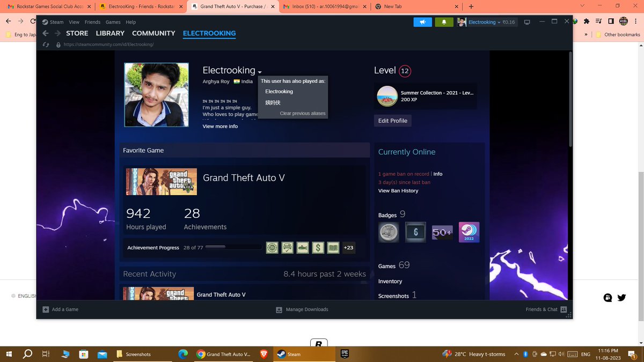This screenshot has width=644, height=362.
Task: Open the Inventory link
Action: pyautogui.click(x=390, y=281)
